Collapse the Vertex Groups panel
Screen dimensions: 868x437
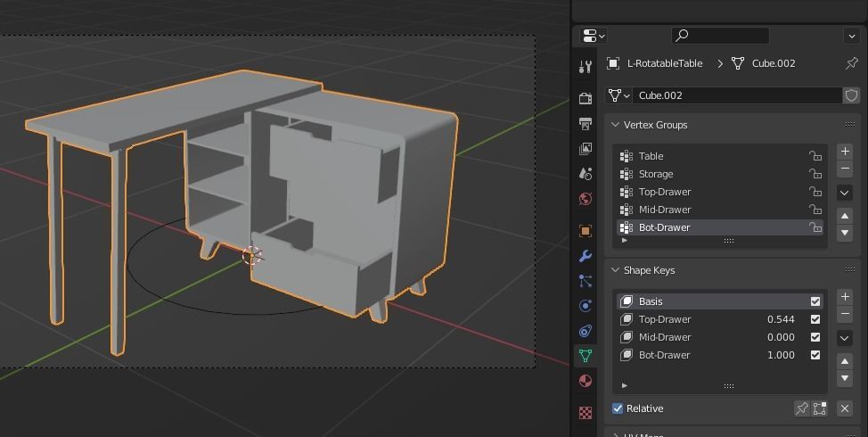tap(615, 125)
